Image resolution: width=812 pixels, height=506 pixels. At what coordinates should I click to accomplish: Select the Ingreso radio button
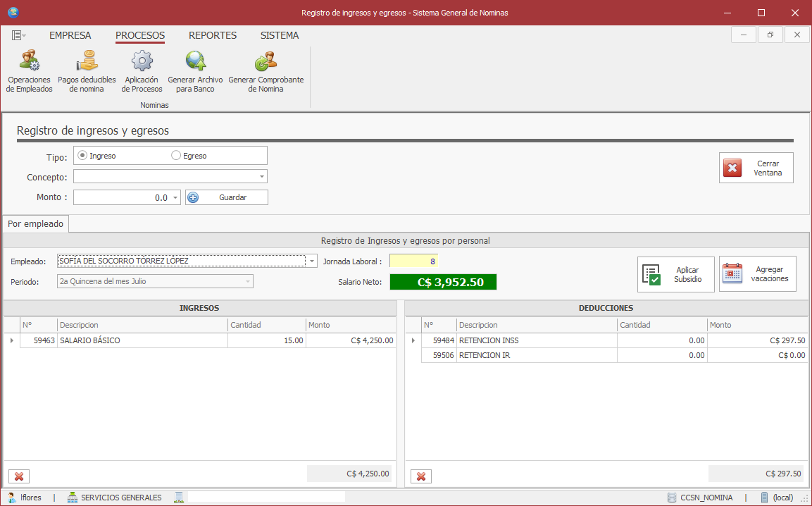[x=82, y=156]
